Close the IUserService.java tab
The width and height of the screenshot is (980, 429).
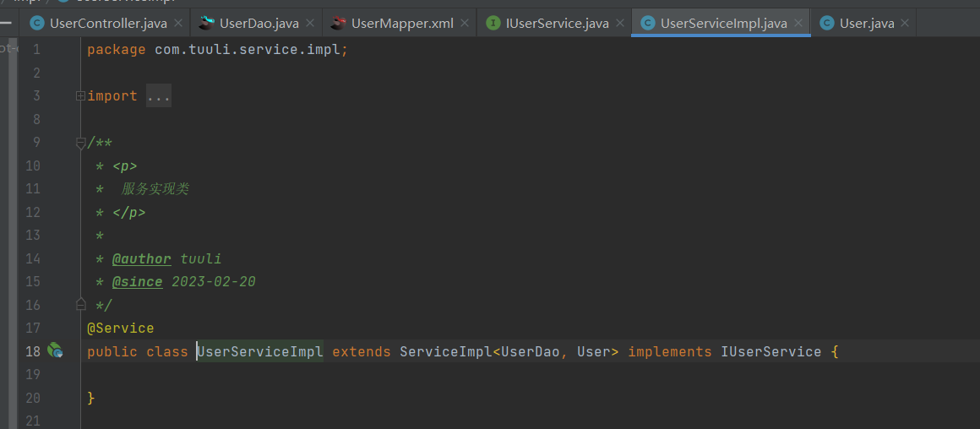[x=620, y=24]
